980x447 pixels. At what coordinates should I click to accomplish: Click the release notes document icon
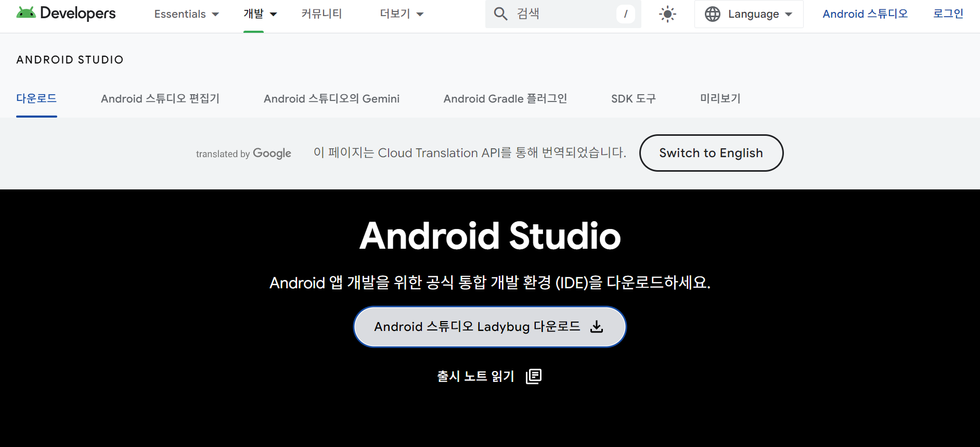click(534, 376)
